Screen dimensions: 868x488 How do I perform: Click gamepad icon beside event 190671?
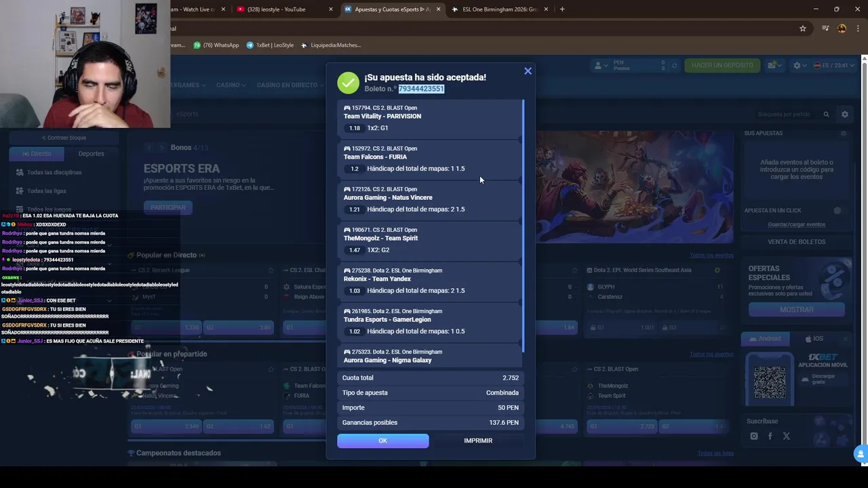coord(347,230)
